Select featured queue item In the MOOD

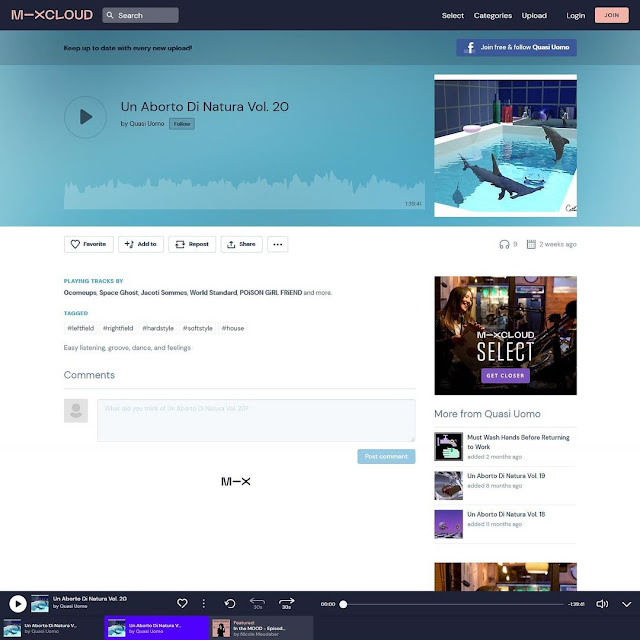click(261, 628)
